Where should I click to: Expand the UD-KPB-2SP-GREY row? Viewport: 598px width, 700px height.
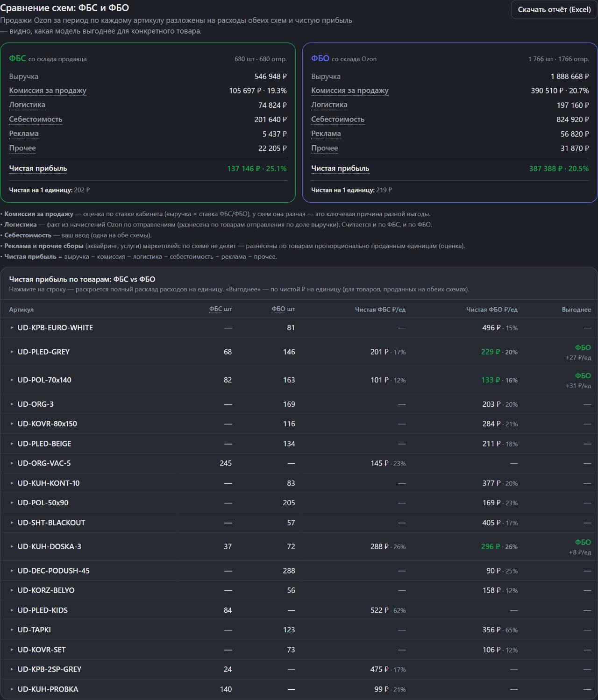coord(299,669)
